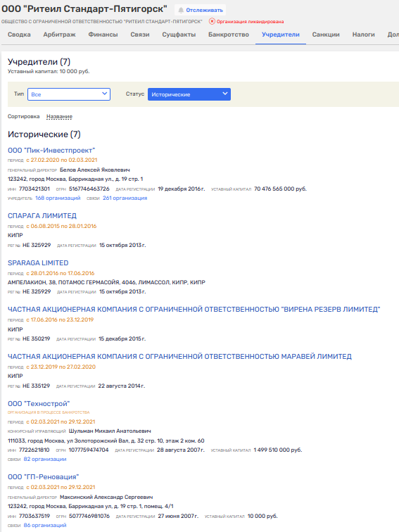399x532 pixels.
Task: Open the ВИРЕНА РЕЗЕРВ ЛИМИТЕД company link
Action: (194, 310)
